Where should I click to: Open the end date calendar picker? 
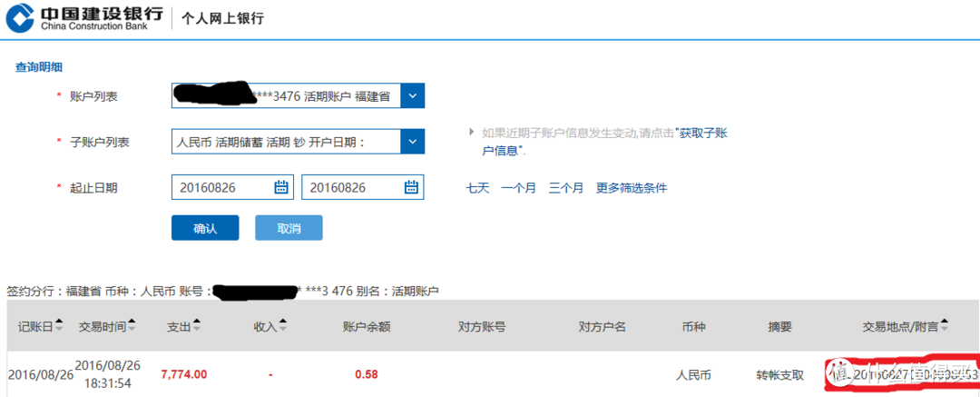(411, 186)
